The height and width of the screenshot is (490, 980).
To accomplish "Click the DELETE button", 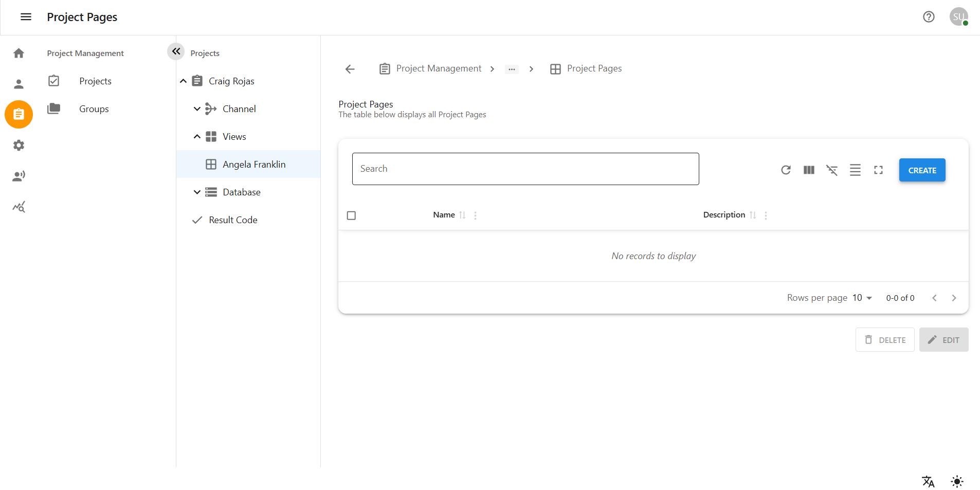I will tap(885, 339).
